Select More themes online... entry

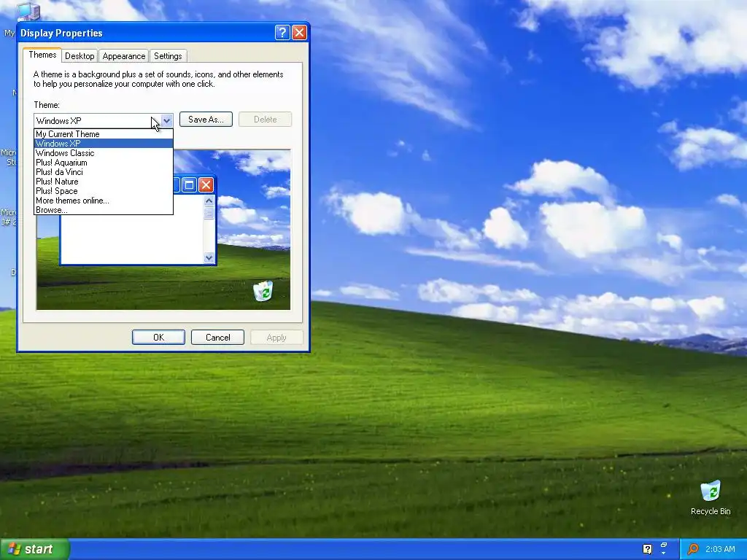coord(104,201)
